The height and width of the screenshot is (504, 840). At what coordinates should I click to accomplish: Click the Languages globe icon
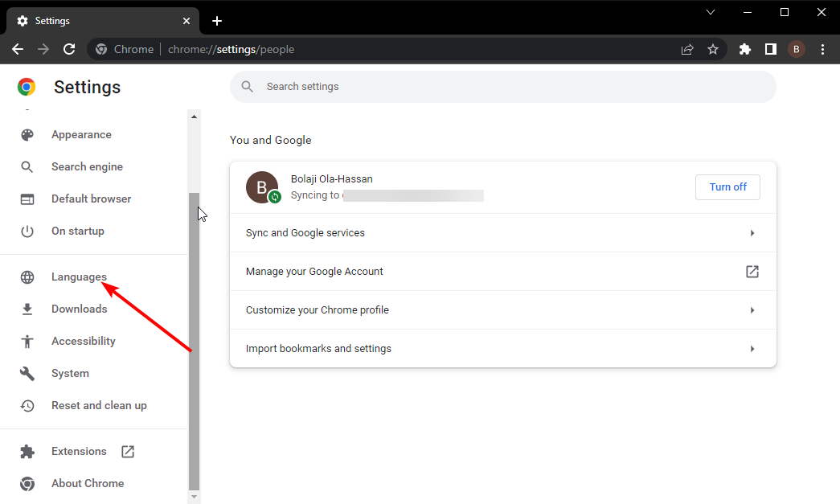[x=27, y=277]
